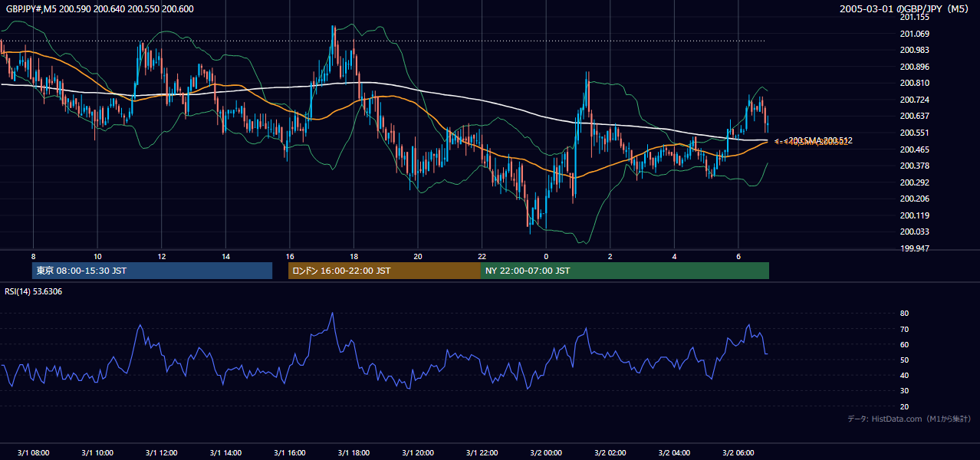Viewport: 980px width, 460px height.
Task: Click price axis label 201.069
Action: pyautogui.click(x=915, y=34)
